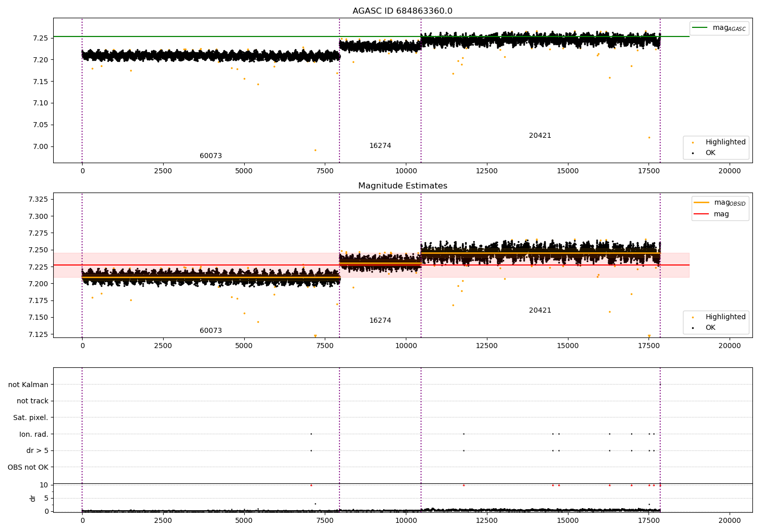Click obsid label 60073 in the Magnitude Estimates plot
The width and height of the screenshot is (760, 532).
[x=211, y=331]
